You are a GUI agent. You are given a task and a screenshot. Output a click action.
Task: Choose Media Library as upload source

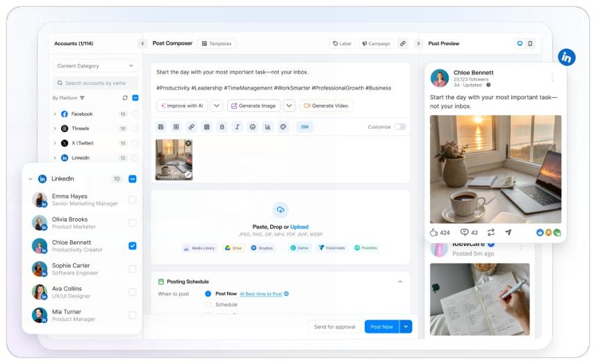199,248
